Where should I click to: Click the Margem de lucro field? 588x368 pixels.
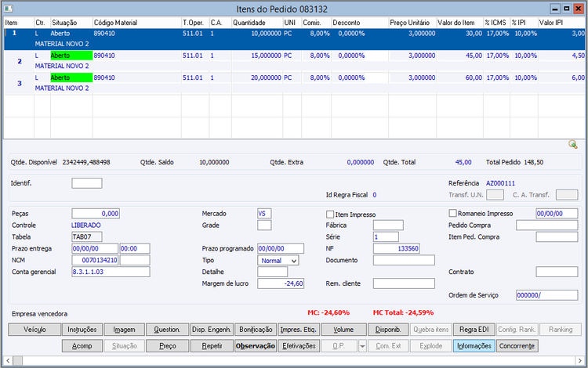pos(281,283)
